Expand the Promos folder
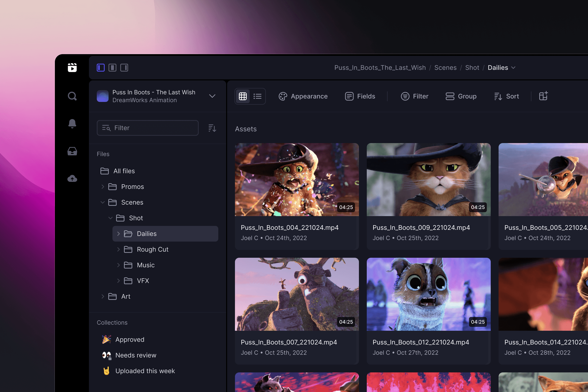The height and width of the screenshot is (392, 588). [x=103, y=187]
